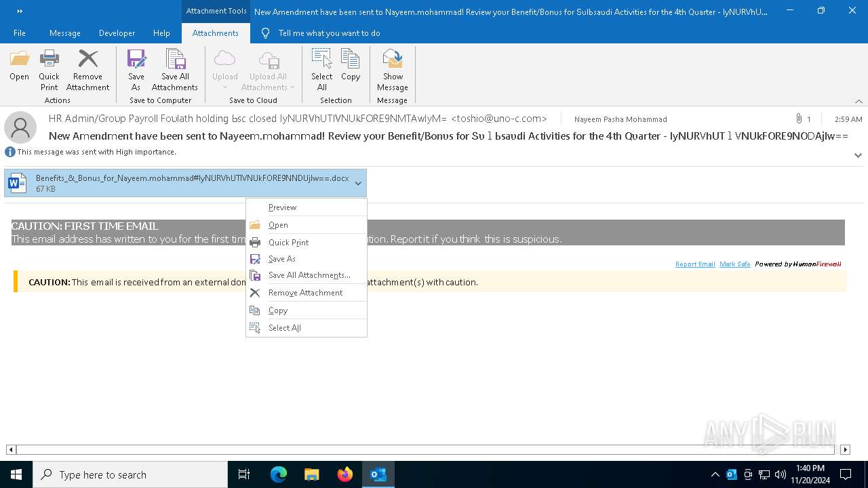Click the horizontal scrollbar left arrow
The image size is (868, 488).
click(x=11, y=449)
